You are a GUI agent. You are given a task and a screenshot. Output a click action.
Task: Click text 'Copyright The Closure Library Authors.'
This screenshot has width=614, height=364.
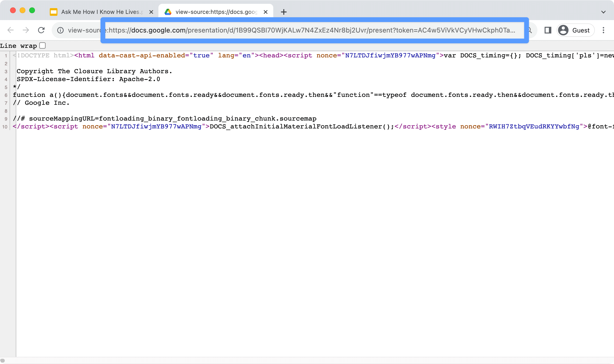click(x=95, y=71)
